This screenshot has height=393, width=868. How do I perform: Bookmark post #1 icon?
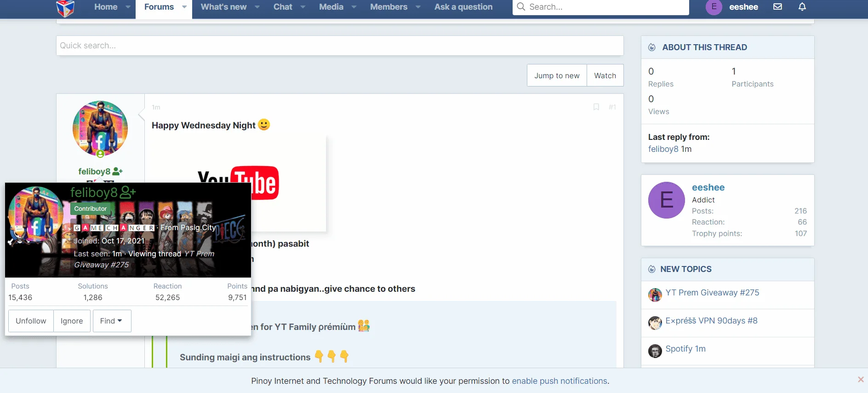coord(596,107)
